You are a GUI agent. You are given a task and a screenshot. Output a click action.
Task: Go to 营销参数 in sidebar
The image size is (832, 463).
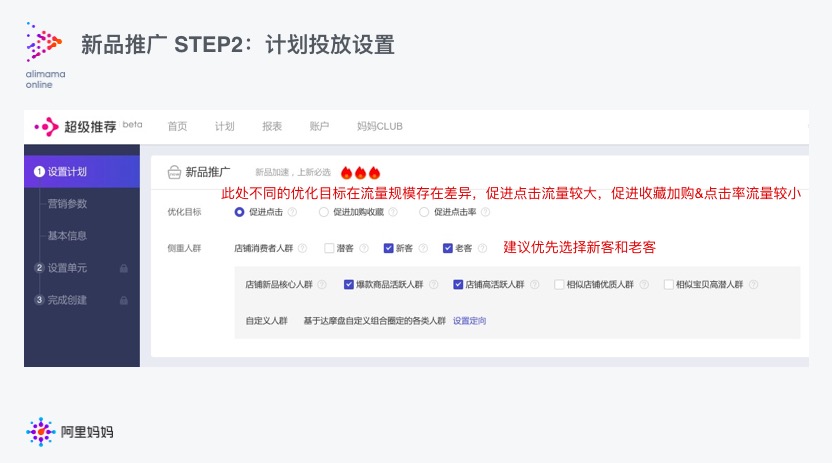67,204
